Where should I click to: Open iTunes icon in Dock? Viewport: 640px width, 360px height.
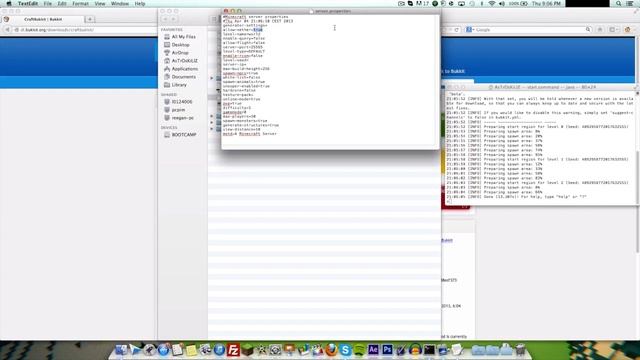pos(219,350)
